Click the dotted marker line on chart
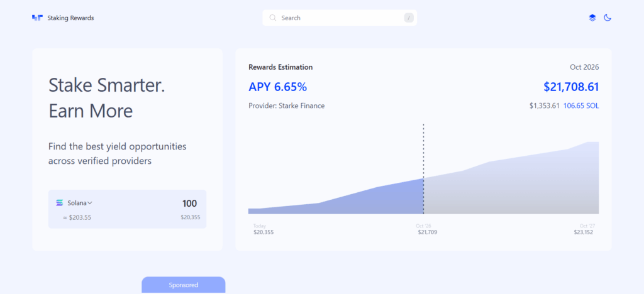The width and height of the screenshot is (644, 294). 423,168
